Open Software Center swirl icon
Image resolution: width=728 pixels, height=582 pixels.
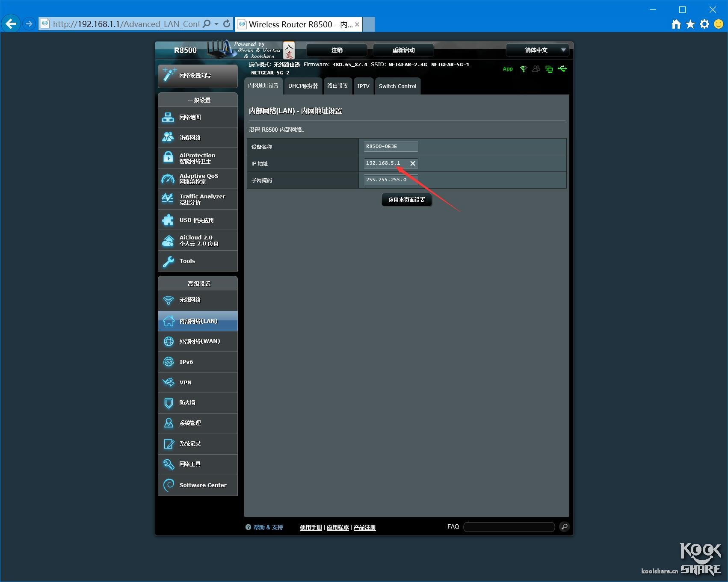[168, 485]
